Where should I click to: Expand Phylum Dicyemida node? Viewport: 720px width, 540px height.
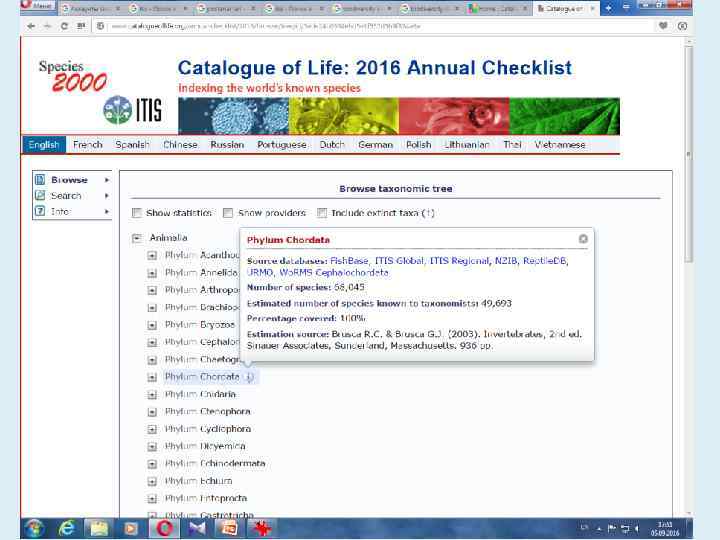click(x=152, y=447)
